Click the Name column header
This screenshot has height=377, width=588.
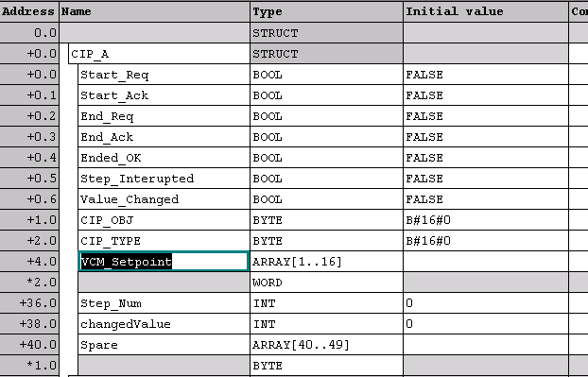click(154, 11)
